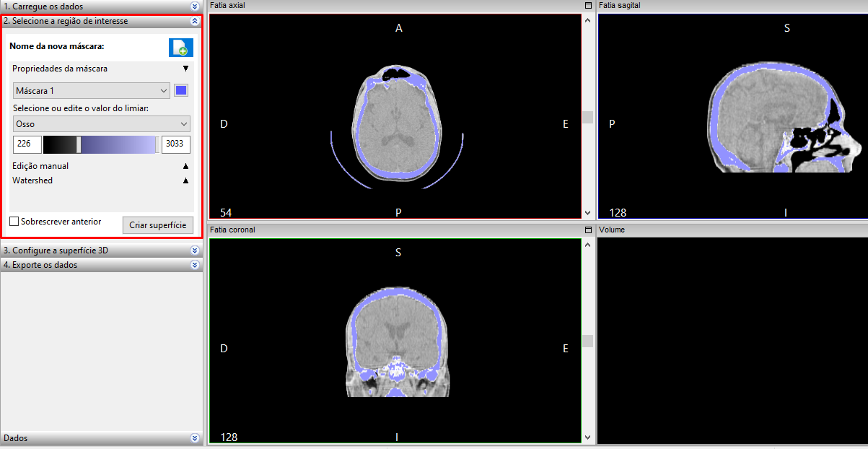Collapse panel 2. Selecione a região de interesse
Image resolution: width=868 pixels, height=449 pixels.
point(101,21)
